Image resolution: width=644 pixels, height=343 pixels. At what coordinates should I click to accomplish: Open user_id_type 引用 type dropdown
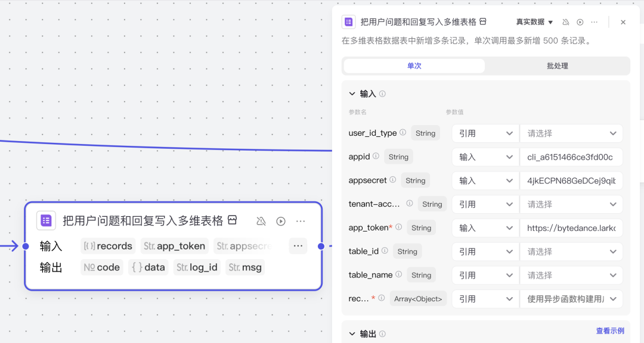pos(485,133)
